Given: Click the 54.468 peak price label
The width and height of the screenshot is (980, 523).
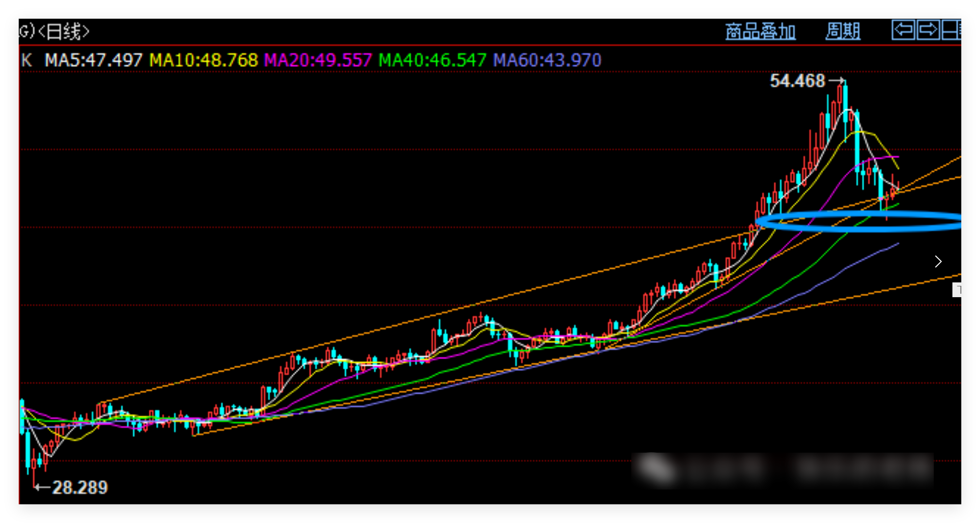Looking at the screenshot, I should [x=797, y=81].
